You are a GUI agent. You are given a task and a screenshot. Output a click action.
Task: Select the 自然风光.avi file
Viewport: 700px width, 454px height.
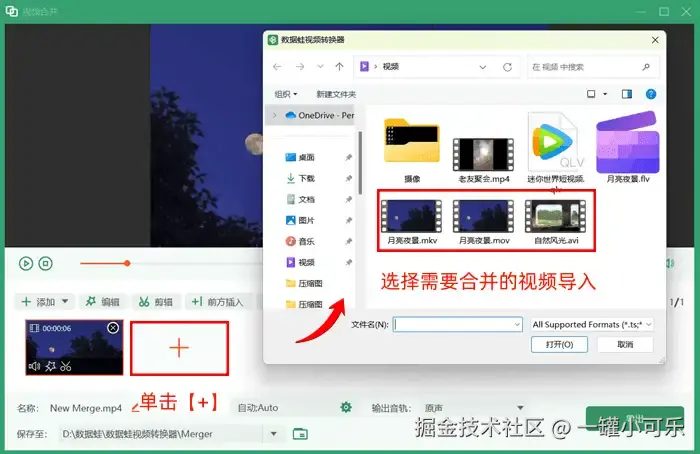tap(556, 222)
